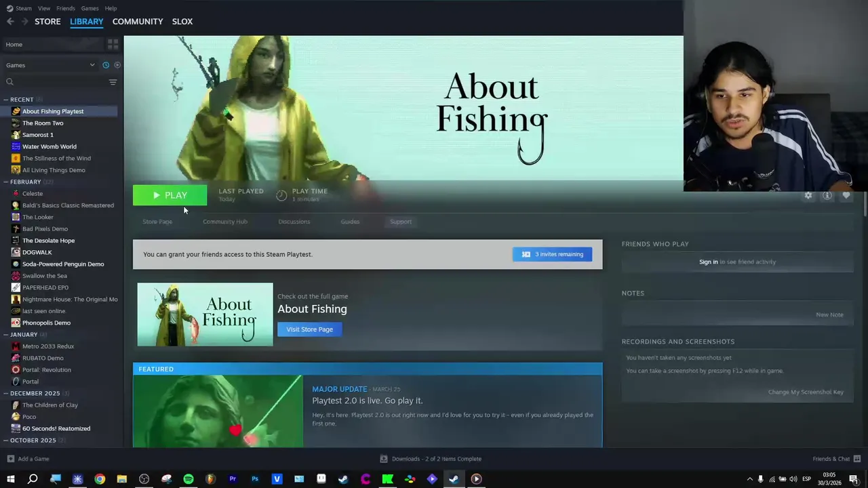Viewport: 868px width, 488px height.
Task: Open Spotify from the taskbar
Action: [189, 479]
